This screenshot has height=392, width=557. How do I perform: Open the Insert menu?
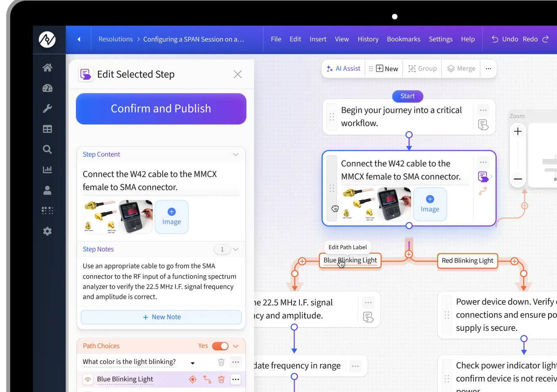coord(318,39)
